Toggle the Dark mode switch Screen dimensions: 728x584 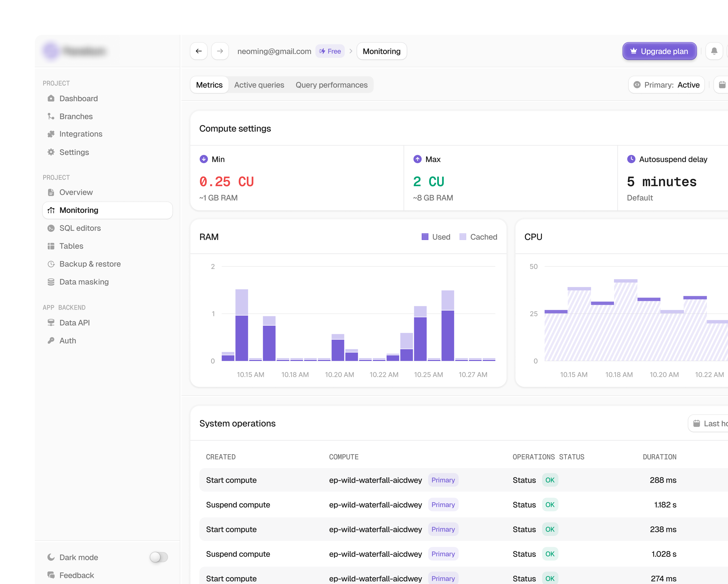pos(159,557)
